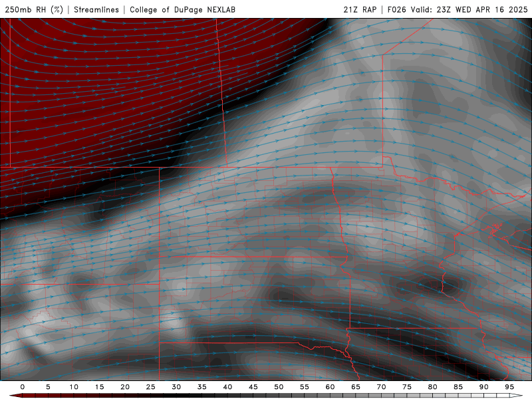Click the '85' label on the color scale
This screenshot has width=532, height=399.
tap(458, 387)
